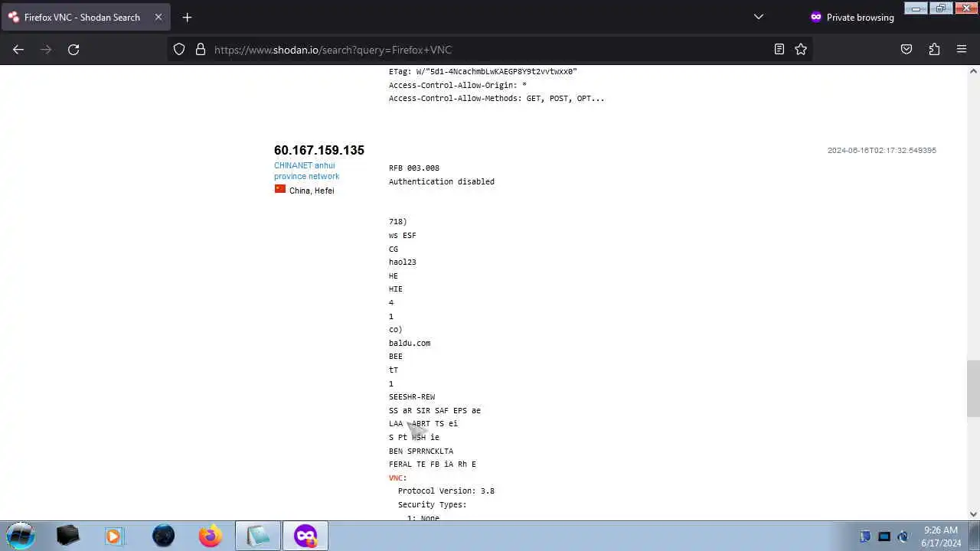Toggle reader view in address bar
This screenshot has height=551, width=980.
(x=779, y=49)
